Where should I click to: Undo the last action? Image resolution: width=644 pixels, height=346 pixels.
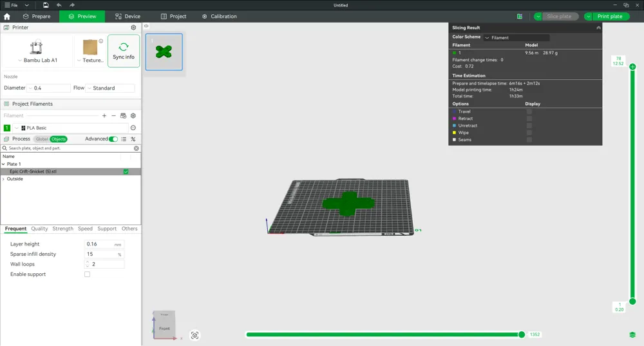pyautogui.click(x=59, y=5)
